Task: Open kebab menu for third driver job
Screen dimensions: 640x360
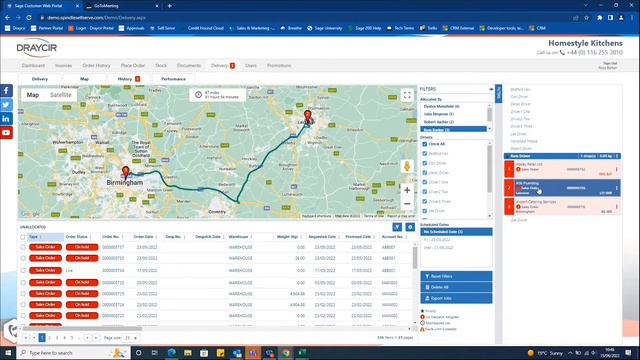Action: click(616, 207)
